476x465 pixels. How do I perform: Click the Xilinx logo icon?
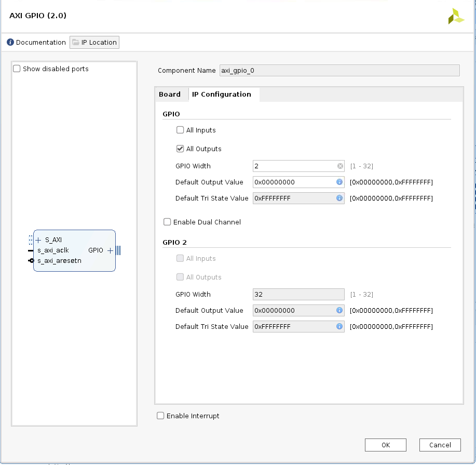point(456,16)
